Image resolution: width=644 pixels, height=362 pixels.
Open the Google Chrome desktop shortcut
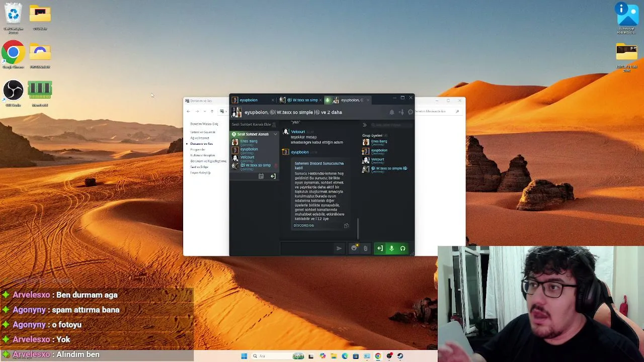[14, 55]
